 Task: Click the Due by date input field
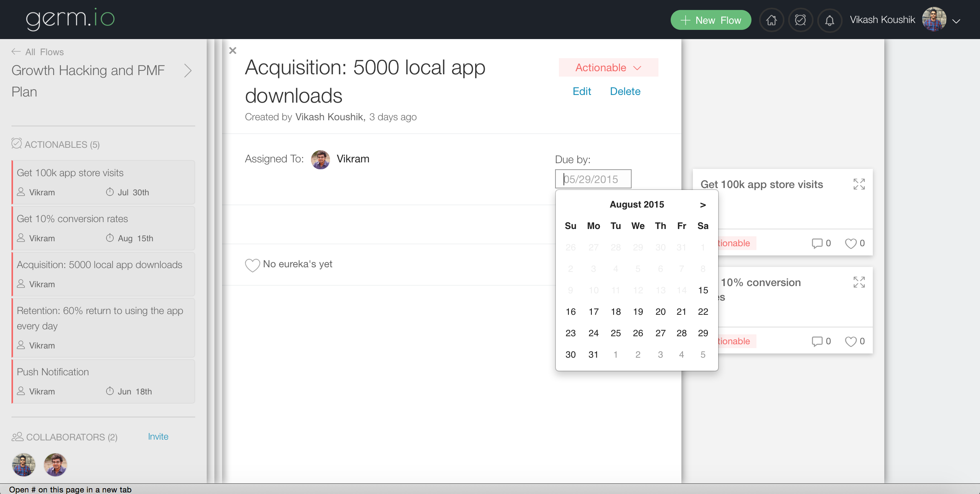[x=593, y=179]
